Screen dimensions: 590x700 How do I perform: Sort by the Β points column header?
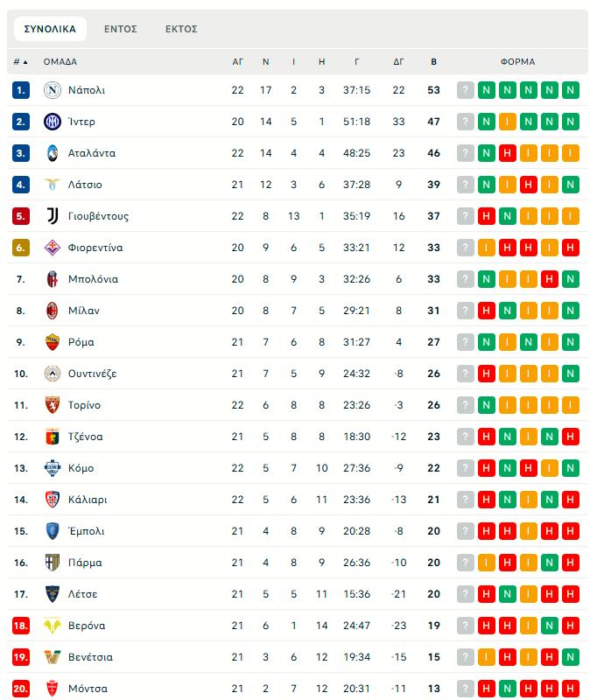click(x=434, y=62)
